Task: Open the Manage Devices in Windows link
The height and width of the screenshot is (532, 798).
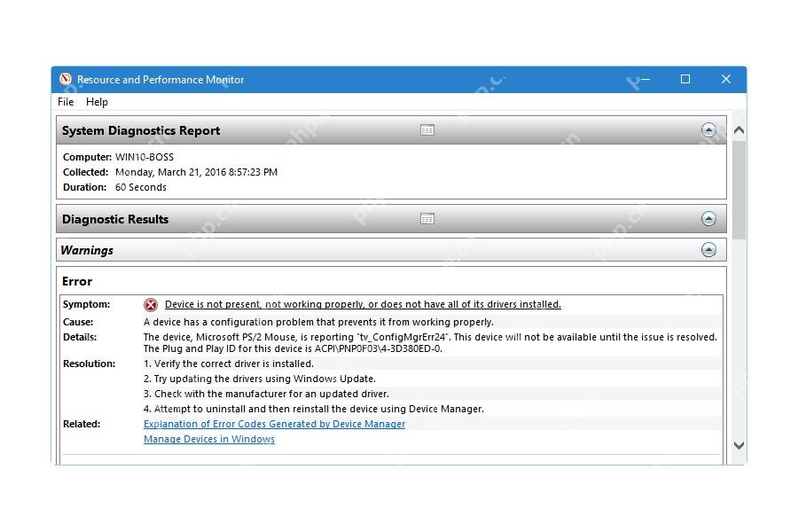Action: tap(209, 439)
